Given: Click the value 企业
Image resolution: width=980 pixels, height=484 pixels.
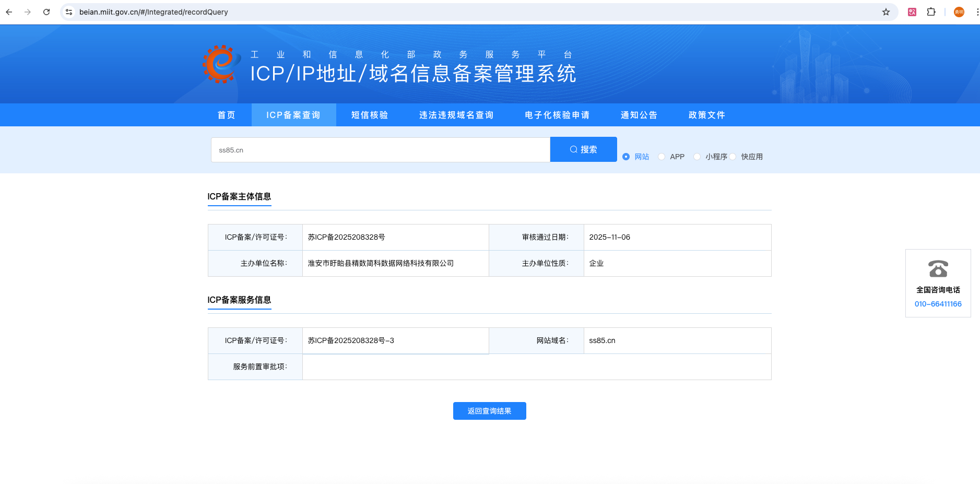Looking at the screenshot, I should (596, 263).
